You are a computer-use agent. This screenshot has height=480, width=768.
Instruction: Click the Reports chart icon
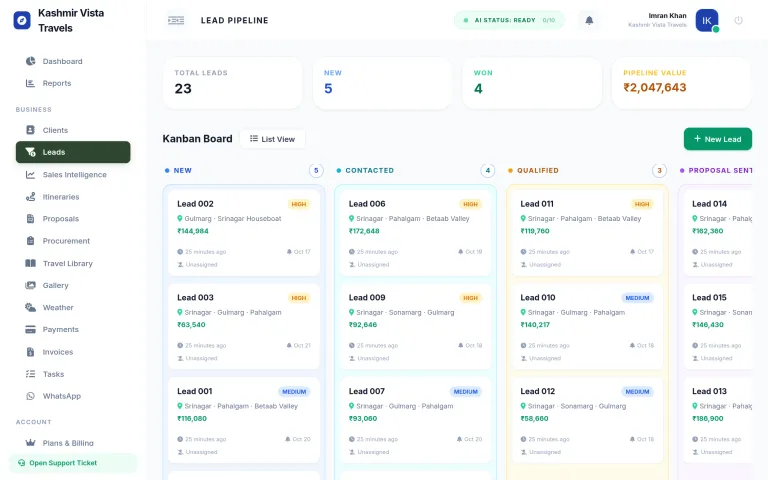(x=30, y=83)
